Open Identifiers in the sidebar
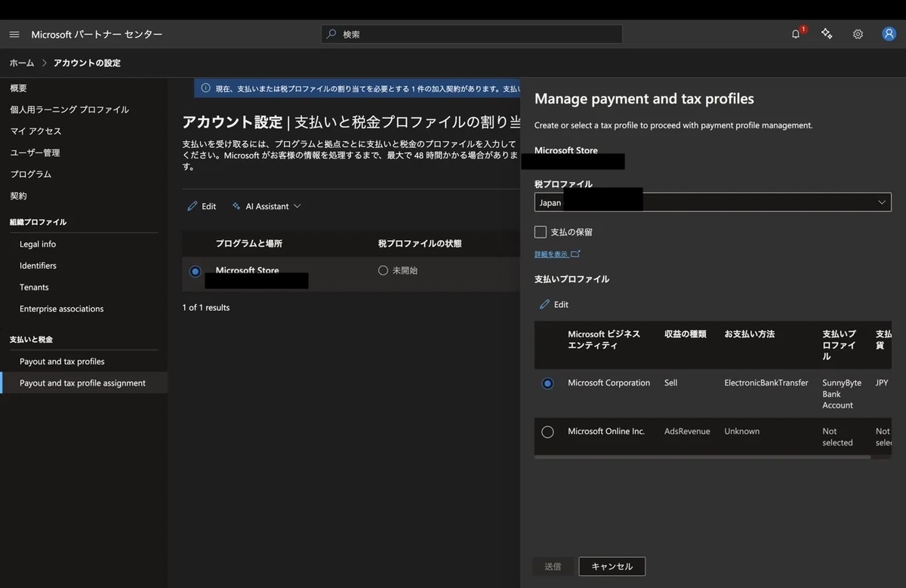The image size is (906, 588). [38, 266]
